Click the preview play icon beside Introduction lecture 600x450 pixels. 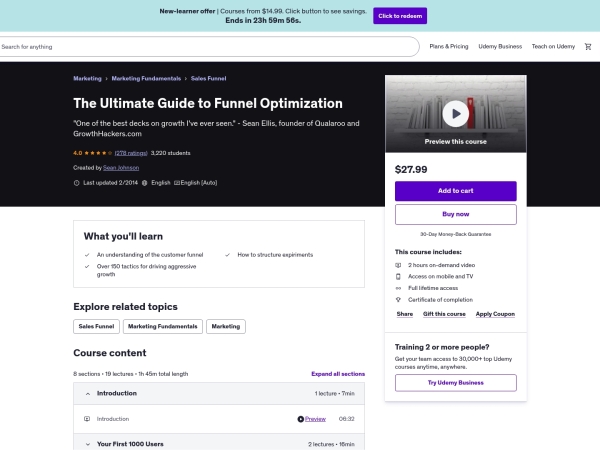pyautogui.click(x=300, y=419)
